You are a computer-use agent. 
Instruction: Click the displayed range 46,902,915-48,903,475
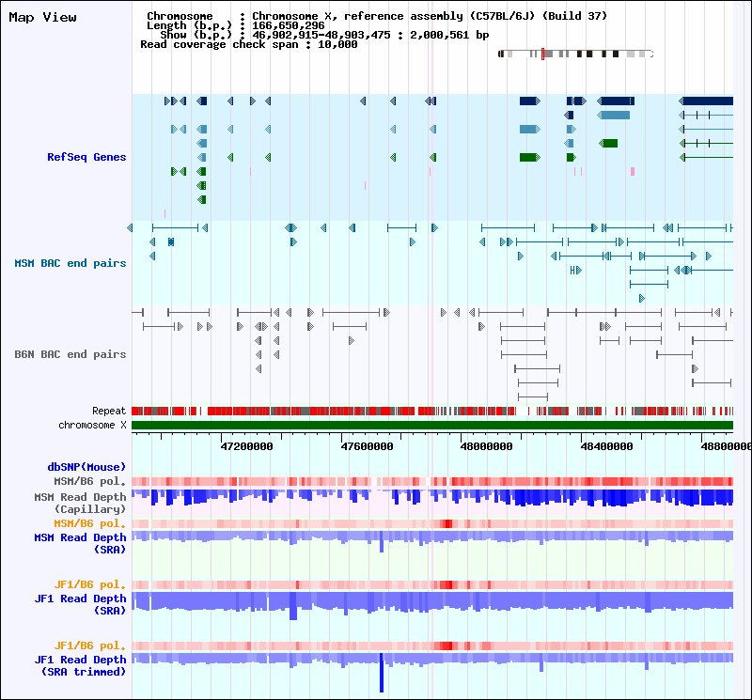click(321, 35)
